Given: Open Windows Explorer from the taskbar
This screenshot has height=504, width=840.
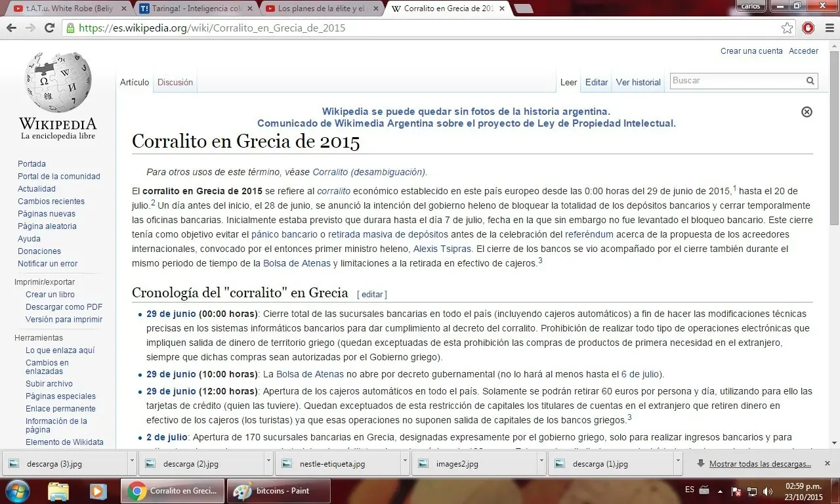Looking at the screenshot, I should pos(58,491).
